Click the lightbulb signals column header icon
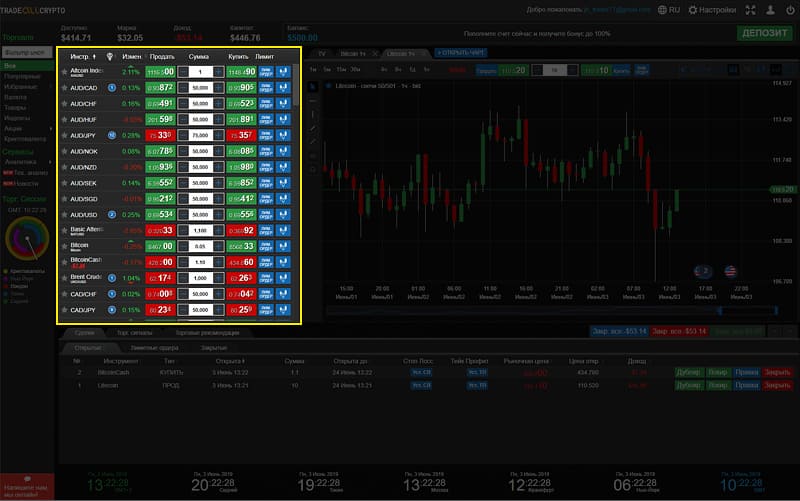Screen dimensions: 800x501 pos(110,57)
